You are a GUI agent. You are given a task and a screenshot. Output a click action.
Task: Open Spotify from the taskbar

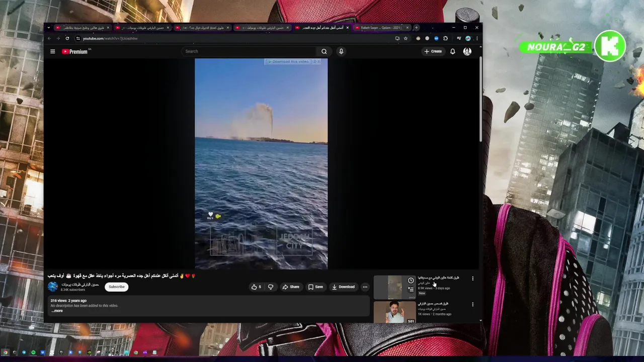33,352
